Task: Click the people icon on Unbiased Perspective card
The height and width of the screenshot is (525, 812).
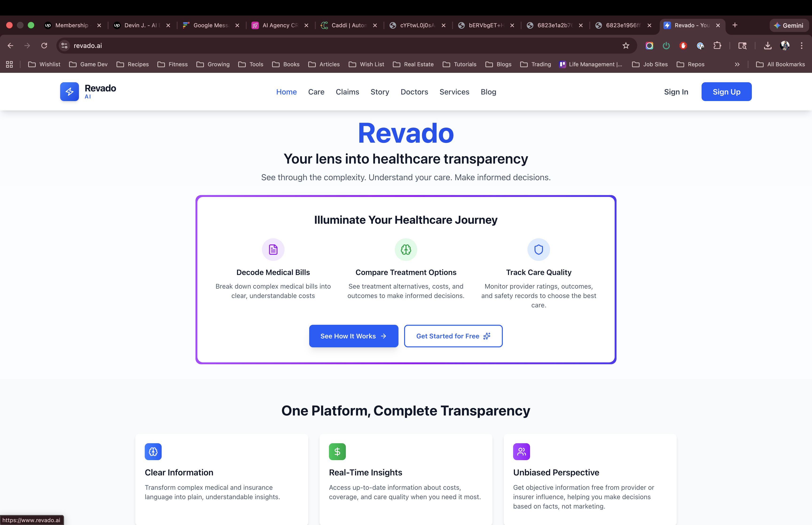Action: (522, 451)
